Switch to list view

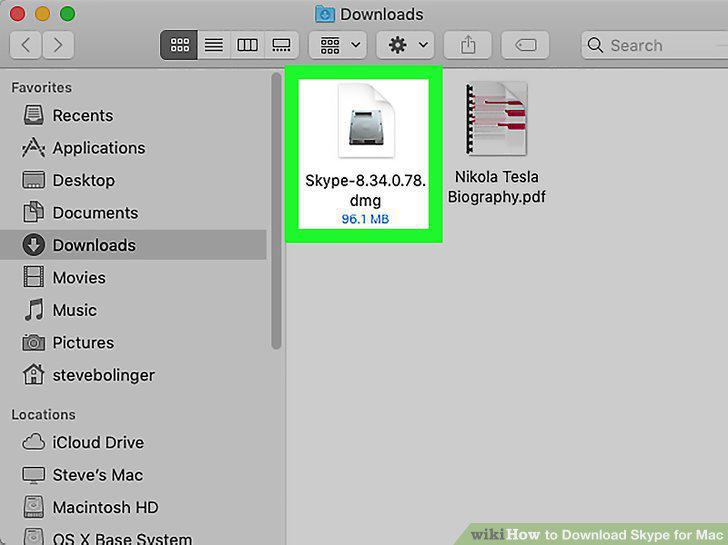coord(214,45)
